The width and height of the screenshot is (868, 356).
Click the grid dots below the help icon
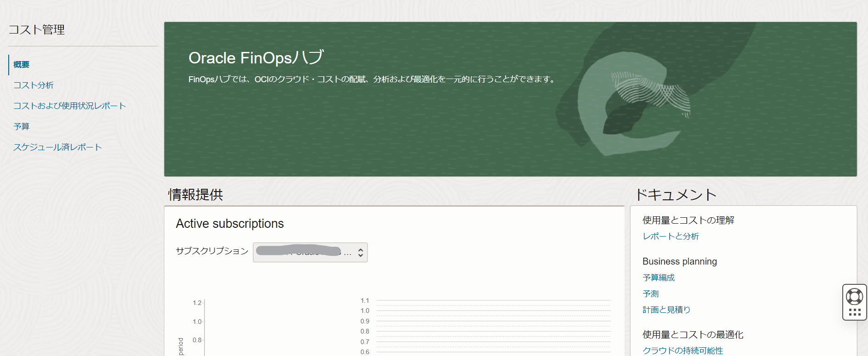pyautogui.click(x=855, y=312)
